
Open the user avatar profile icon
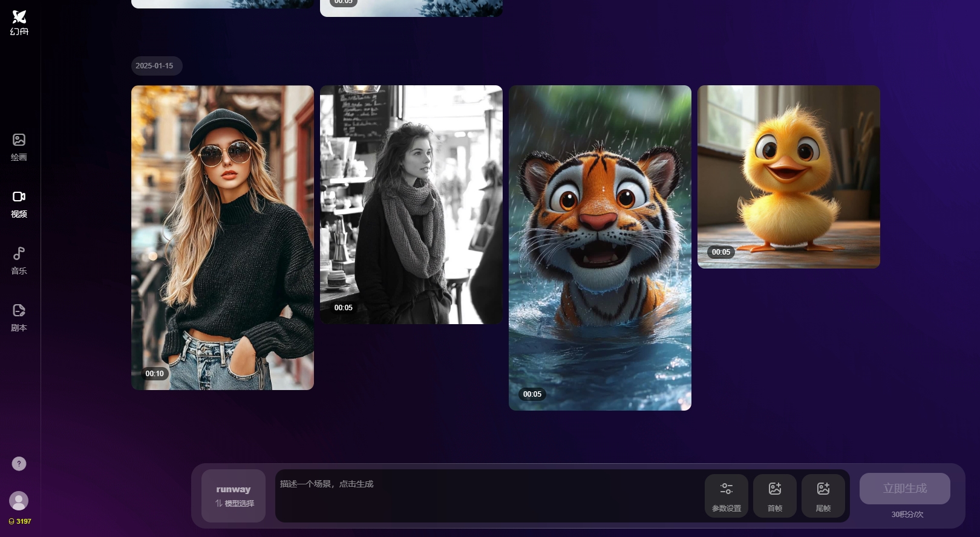[x=19, y=501]
